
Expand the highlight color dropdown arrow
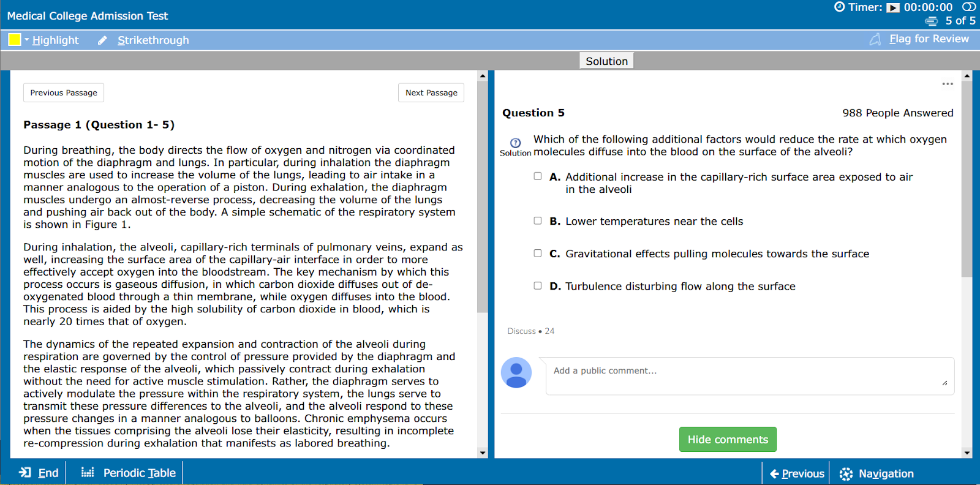click(x=27, y=39)
